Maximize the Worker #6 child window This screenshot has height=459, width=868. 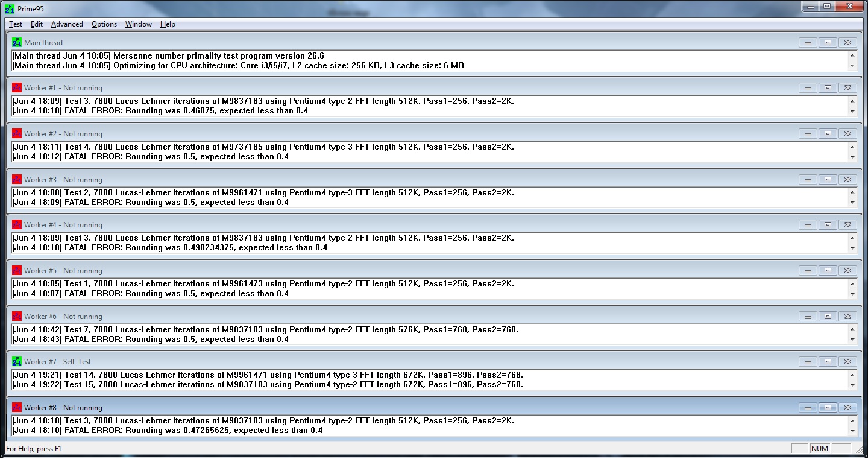(x=828, y=317)
